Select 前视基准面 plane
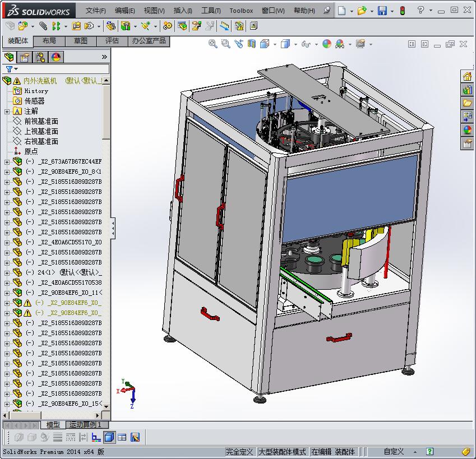This screenshot has width=476, height=459. tap(41, 122)
